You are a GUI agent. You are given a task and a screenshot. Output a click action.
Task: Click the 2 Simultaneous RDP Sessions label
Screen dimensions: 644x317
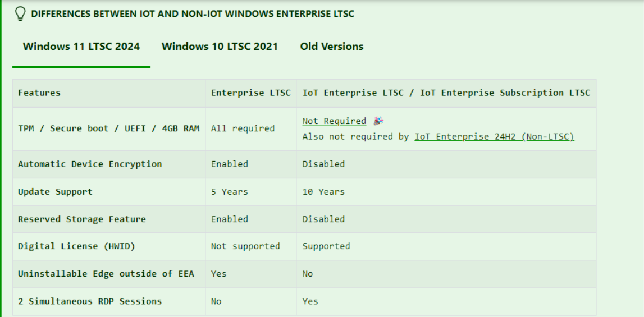(x=90, y=301)
